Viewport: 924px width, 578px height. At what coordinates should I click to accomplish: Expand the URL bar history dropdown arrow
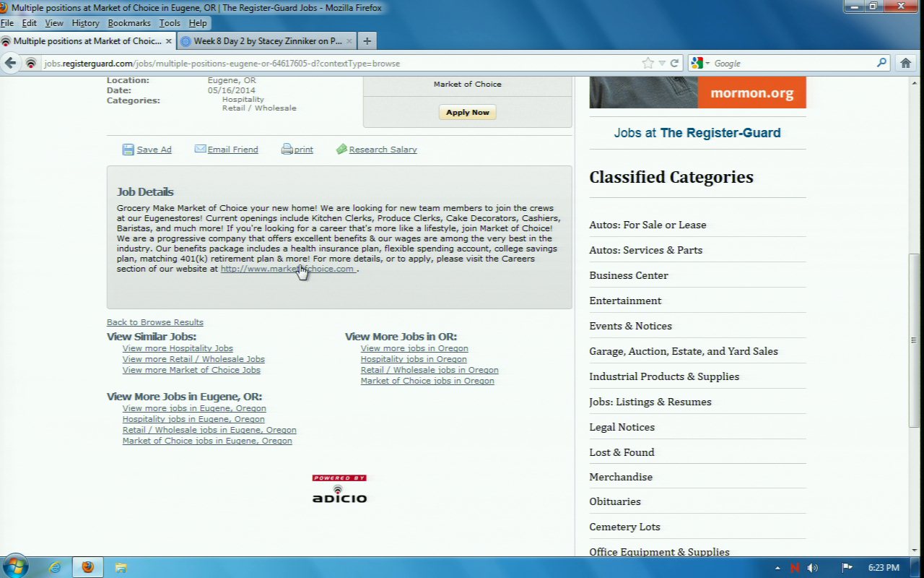[661, 64]
